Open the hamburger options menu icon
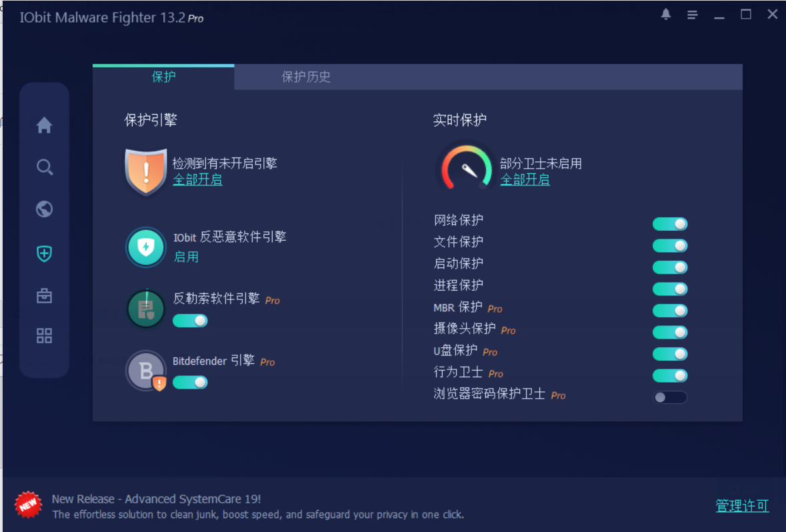 (693, 15)
